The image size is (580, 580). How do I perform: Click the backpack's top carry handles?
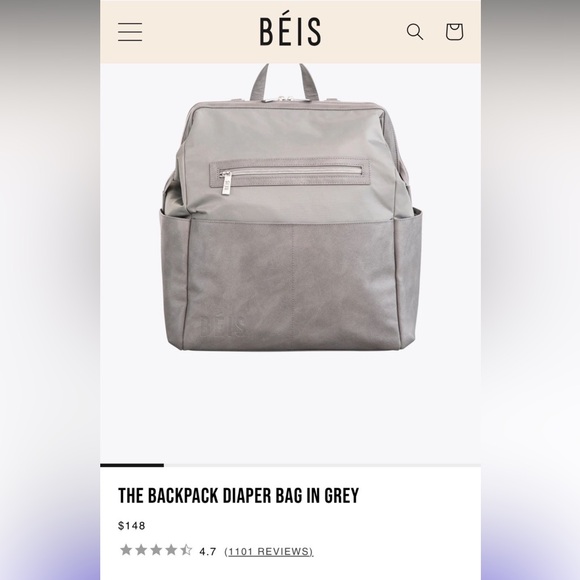pos(284,82)
